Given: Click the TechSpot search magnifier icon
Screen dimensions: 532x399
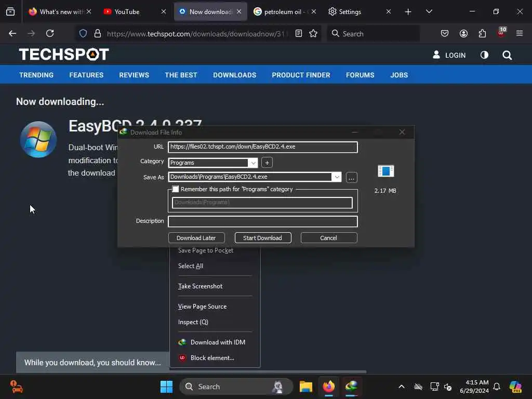Looking at the screenshot, I should coord(507,55).
